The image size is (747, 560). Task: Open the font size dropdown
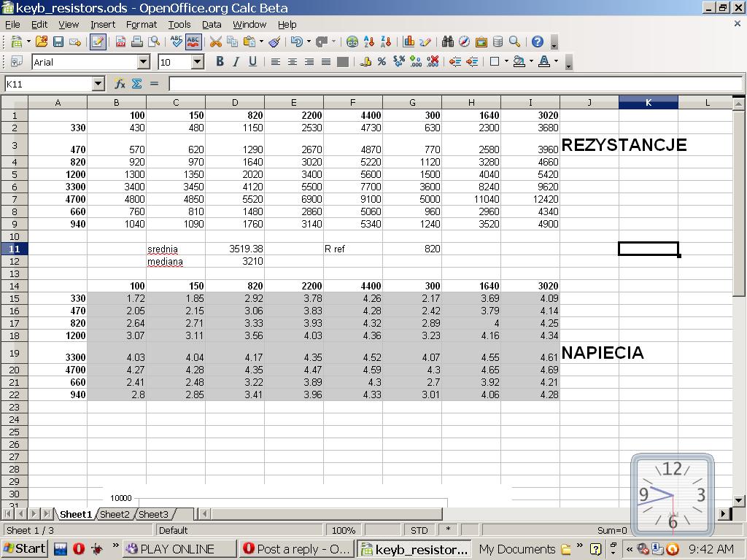(x=197, y=62)
